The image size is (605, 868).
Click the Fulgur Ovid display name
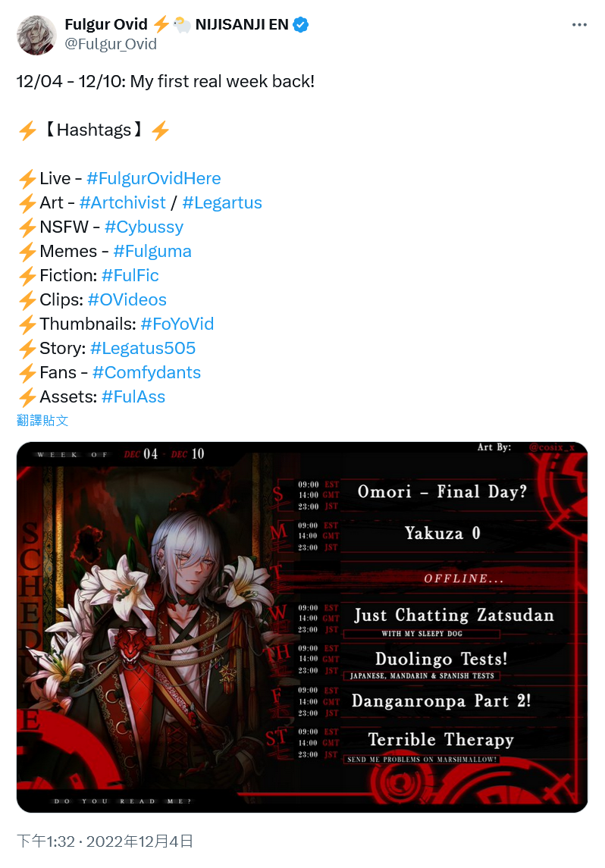click(106, 24)
